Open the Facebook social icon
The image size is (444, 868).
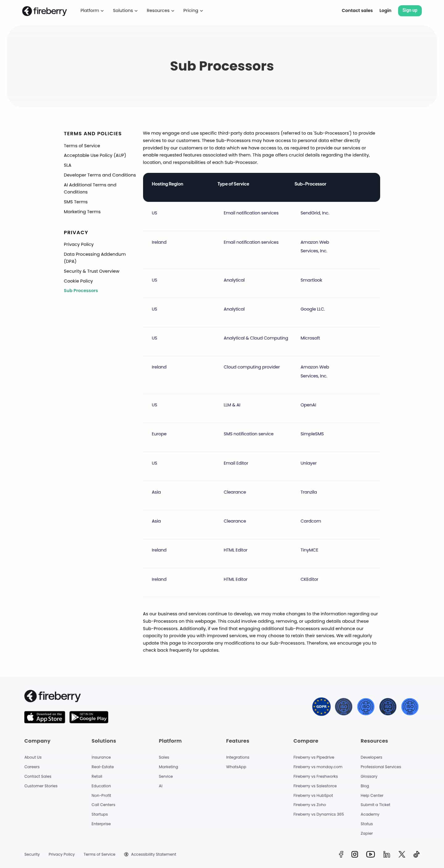341,854
